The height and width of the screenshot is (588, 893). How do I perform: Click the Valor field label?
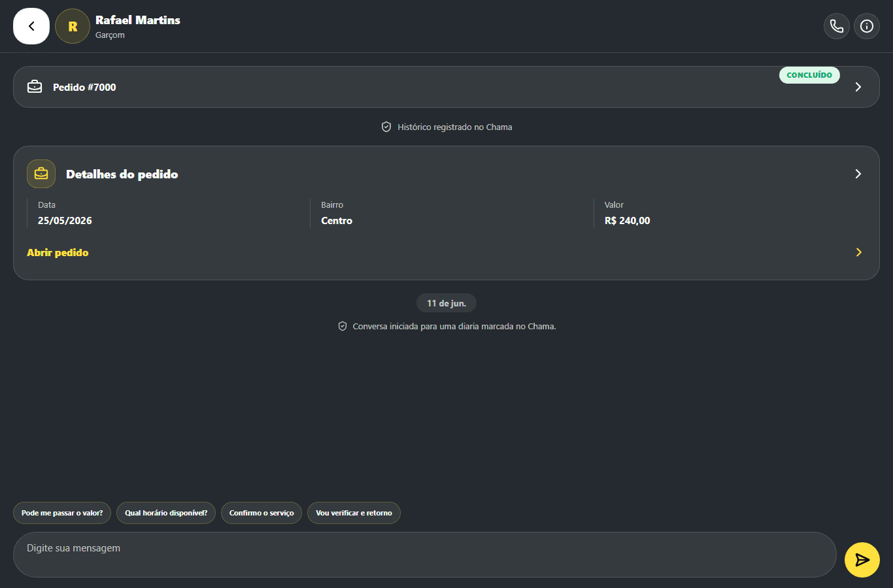(x=614, y=205)
